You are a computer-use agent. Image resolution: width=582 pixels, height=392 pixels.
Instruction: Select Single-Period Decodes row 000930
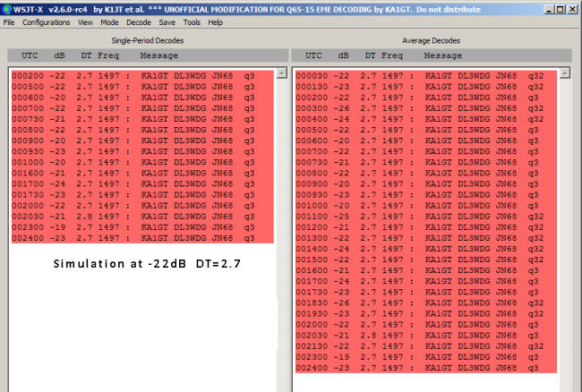click(142, 151)
